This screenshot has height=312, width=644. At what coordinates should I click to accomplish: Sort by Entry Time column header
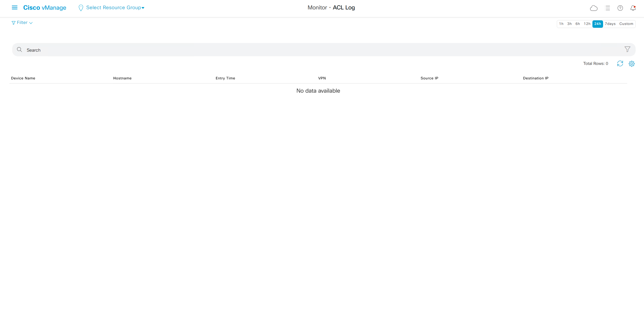[225, 78]
